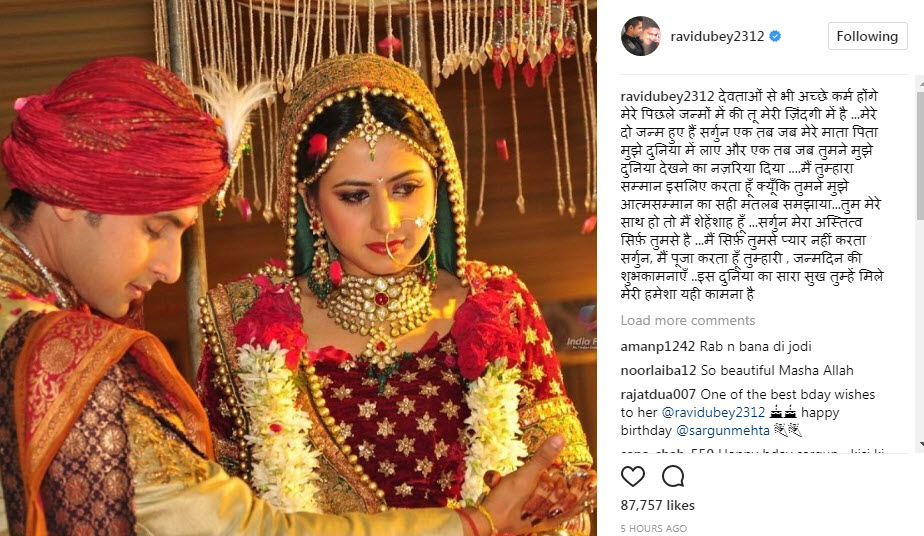Open commenter noorlaiba12 profile
The height and width of the screenshot is (536, 924).
[x=658, y=370]
